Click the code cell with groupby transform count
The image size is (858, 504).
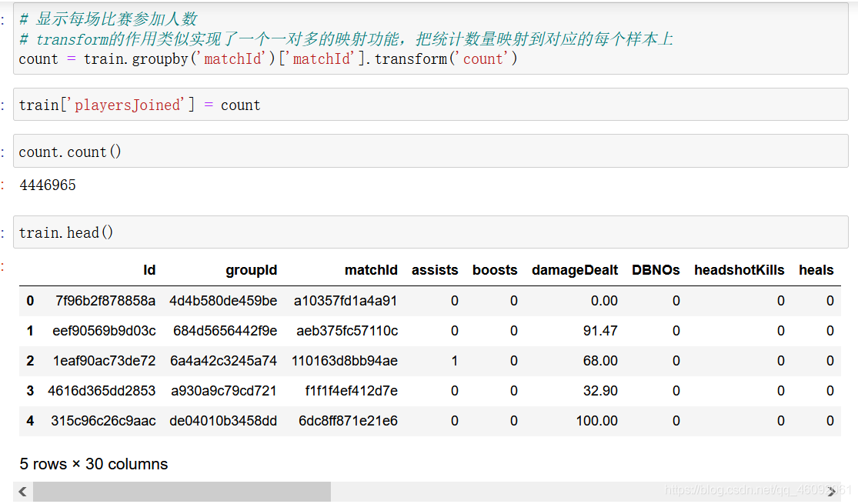pos(431,38)
